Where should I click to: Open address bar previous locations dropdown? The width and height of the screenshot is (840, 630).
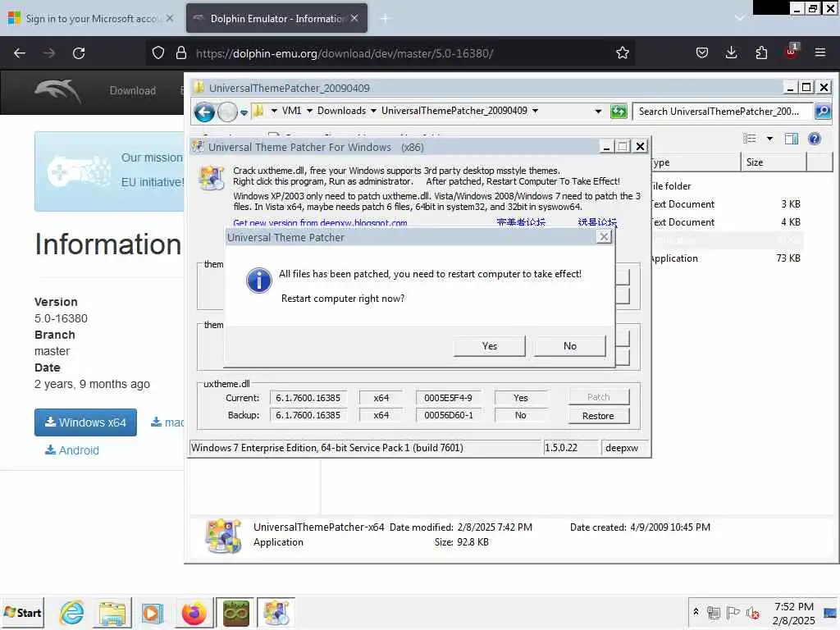click(x=598, y=112)
